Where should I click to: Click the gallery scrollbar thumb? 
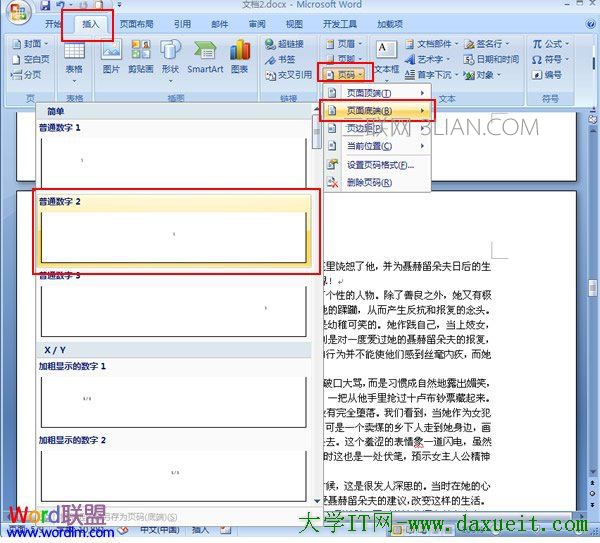coord(317,132)
